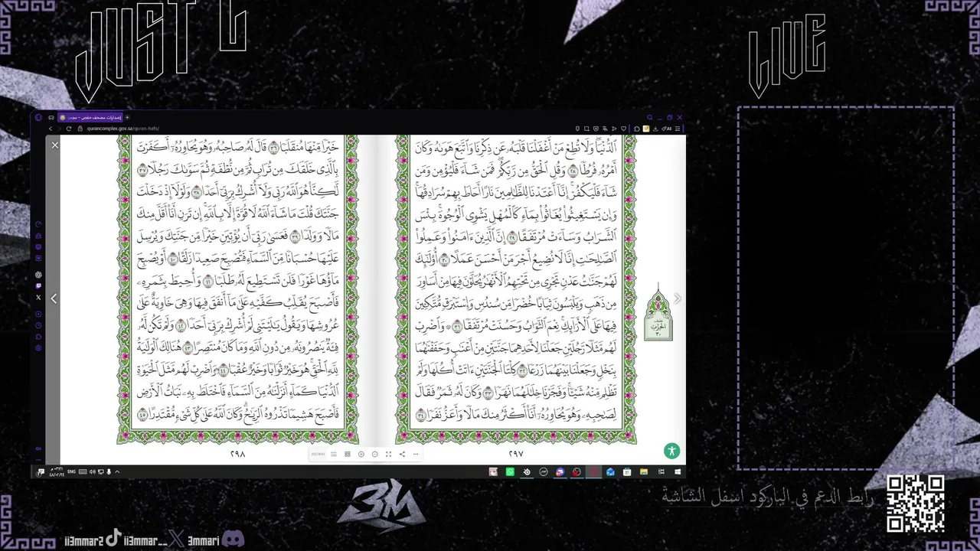The image size is (980, 551).
Task: Go back in the browser
Action: coord(51,129)
